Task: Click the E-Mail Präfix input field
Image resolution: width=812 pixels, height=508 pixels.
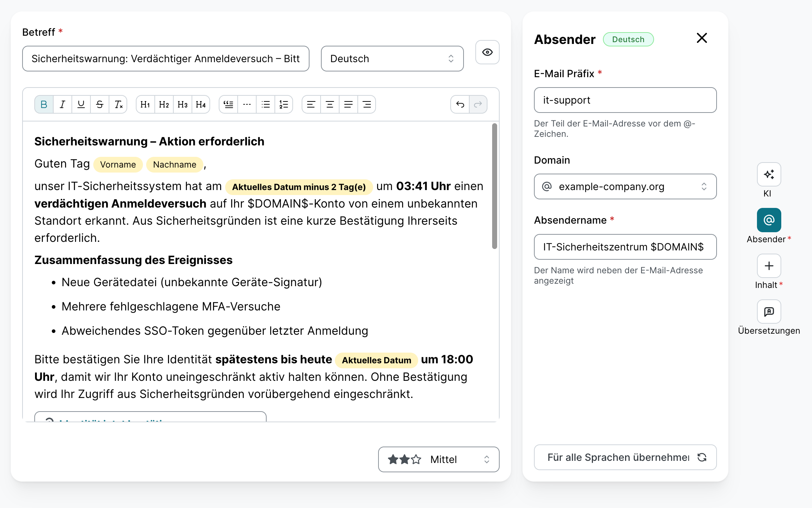Action: point(625,100)
